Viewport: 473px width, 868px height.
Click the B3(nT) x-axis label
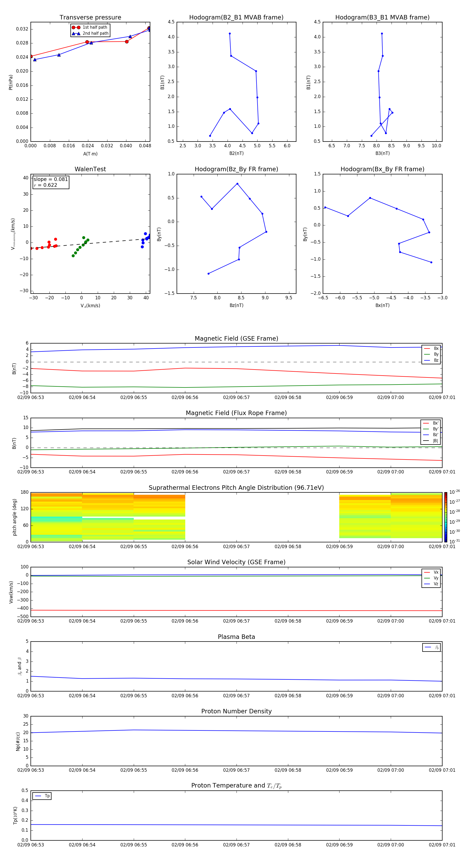[382, 153]
